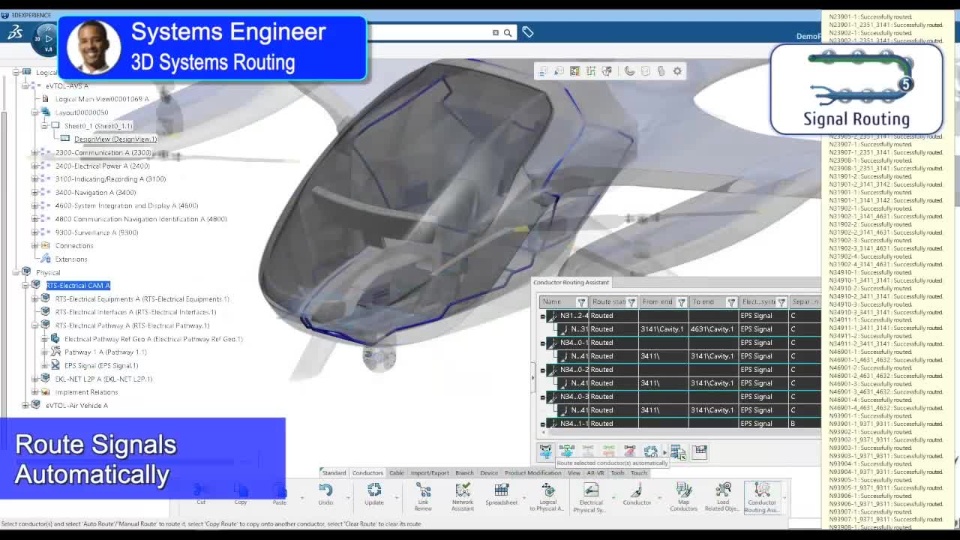Select EPS Signal (EPS Signal.1) tree item
Image resolution: width=960 pixels, height=540 pixels.
(101, 366)
